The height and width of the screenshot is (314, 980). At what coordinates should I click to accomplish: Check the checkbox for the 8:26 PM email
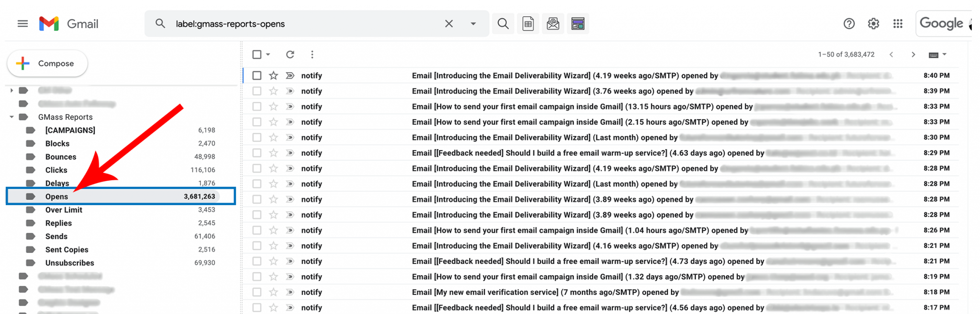[257, 230]
